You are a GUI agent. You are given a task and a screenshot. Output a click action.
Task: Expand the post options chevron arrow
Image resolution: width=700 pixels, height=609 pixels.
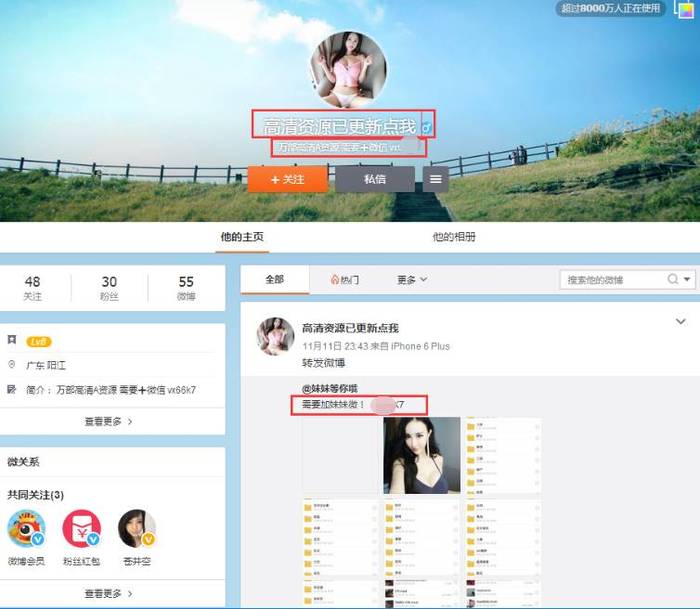click(681, 322)
